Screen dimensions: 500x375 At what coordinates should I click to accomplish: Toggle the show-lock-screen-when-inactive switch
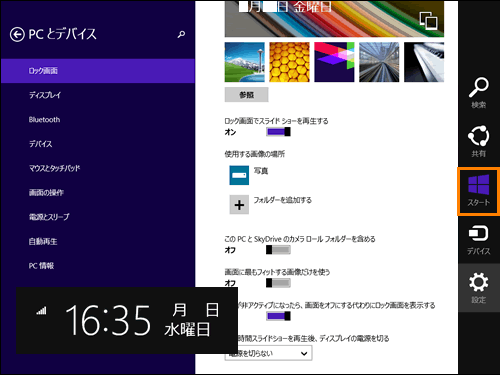[278, 316]
